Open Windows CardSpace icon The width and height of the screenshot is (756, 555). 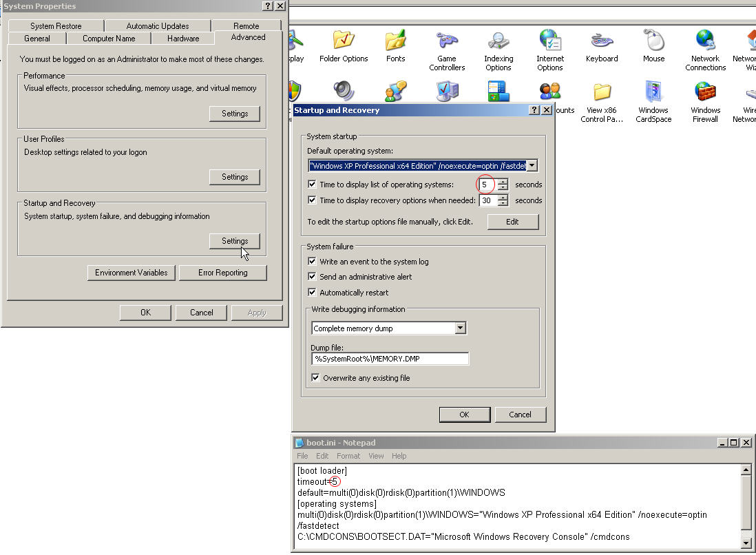[654, 103]
